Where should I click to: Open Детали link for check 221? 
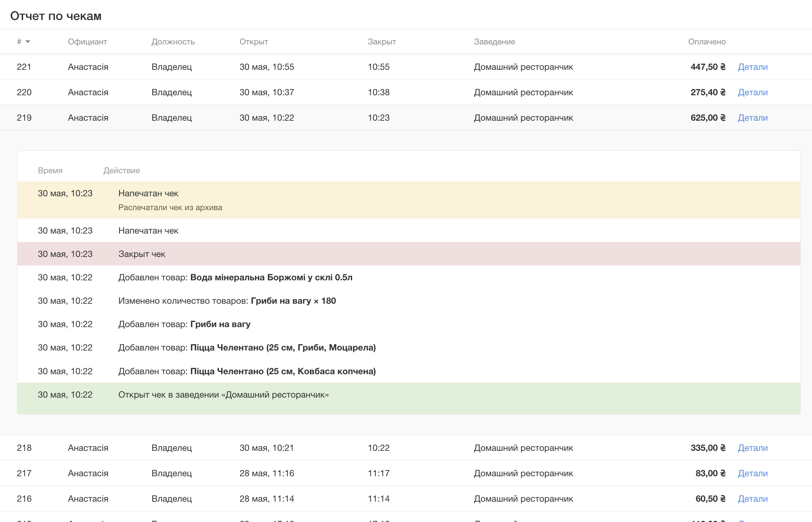(x=752, y=67)
